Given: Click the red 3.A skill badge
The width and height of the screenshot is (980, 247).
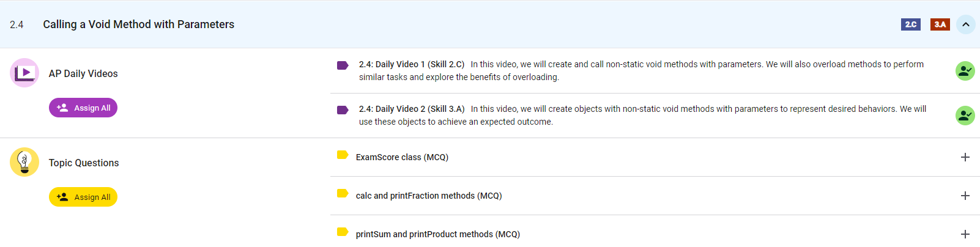Looking at the screenshot, I should tap(940, 24).
